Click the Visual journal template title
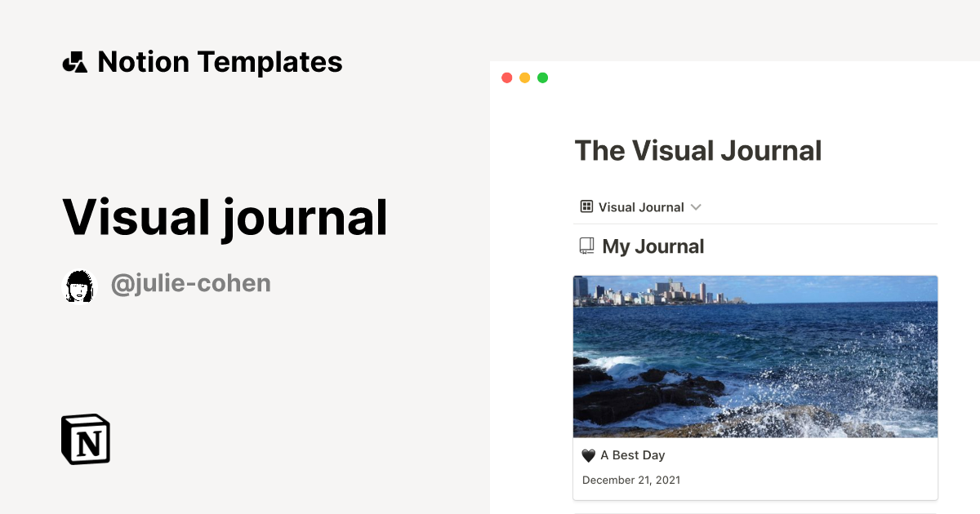This screenshot has height=514, width=980. (x=225, y=216)
